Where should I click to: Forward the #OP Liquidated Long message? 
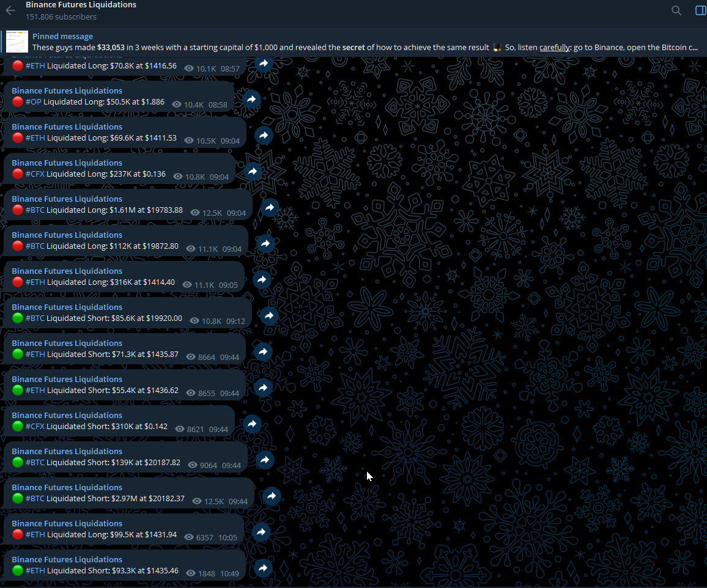251,100
